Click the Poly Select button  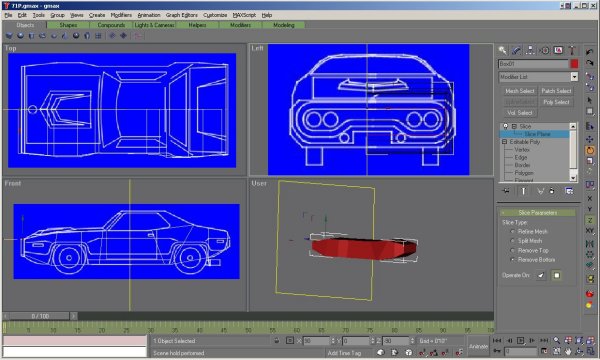click(556, 102)
